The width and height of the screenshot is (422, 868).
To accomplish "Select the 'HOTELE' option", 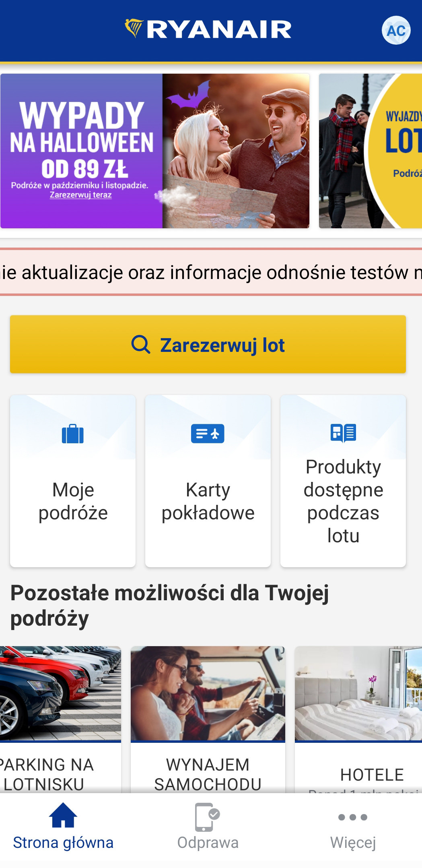I will tap(372, 775).
